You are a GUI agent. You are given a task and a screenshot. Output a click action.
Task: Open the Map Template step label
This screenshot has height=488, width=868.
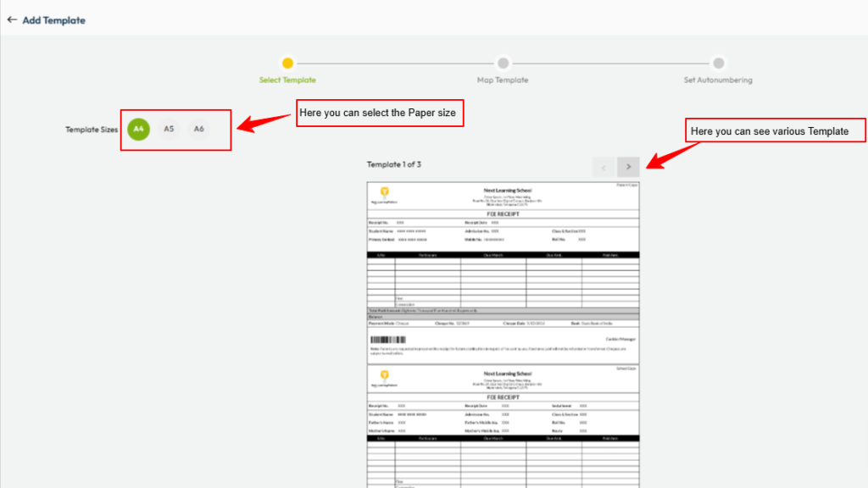coord(503,80)
